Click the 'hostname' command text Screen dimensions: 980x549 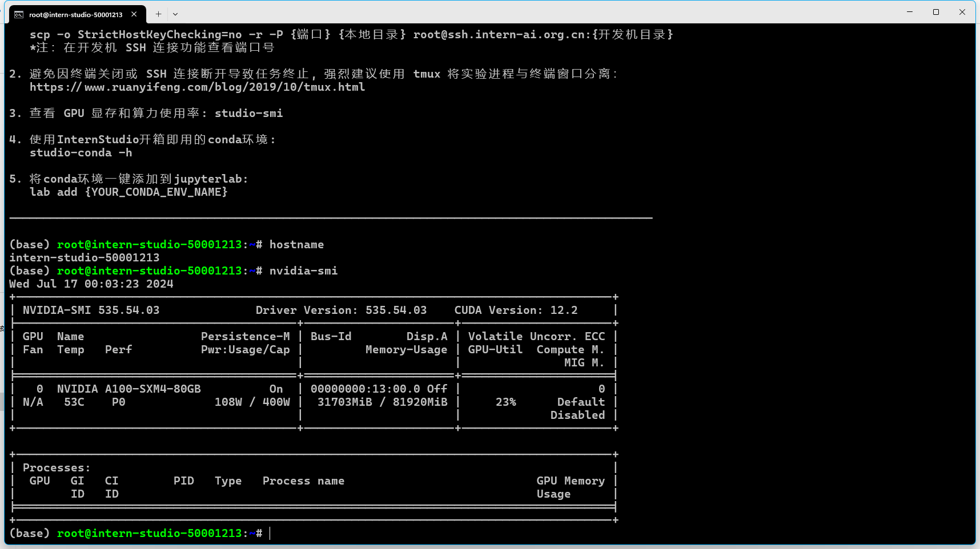296,245
